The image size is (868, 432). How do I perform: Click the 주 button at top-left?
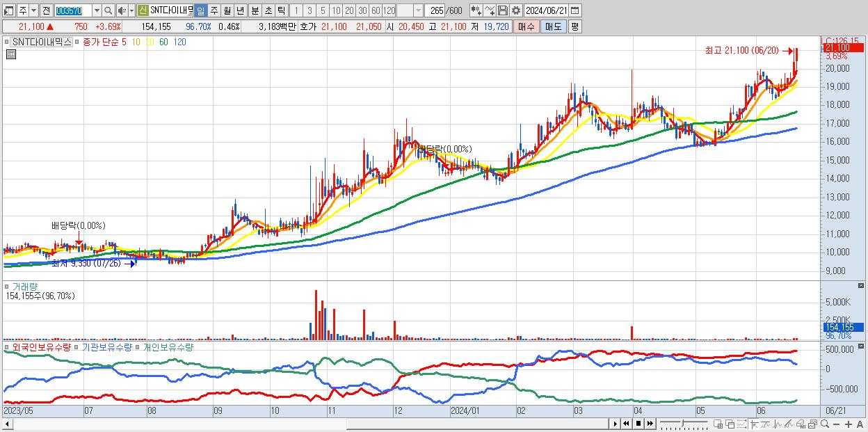22,10
